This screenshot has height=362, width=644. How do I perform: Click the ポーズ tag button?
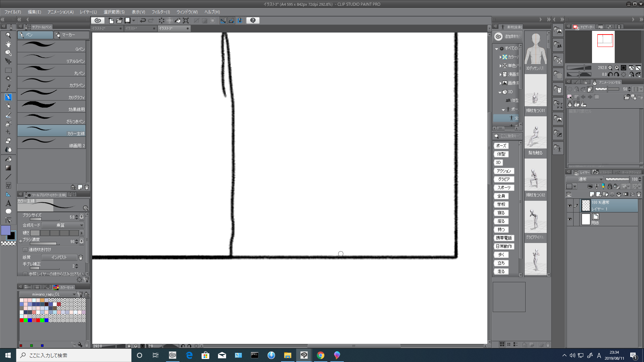coord(501,146)
